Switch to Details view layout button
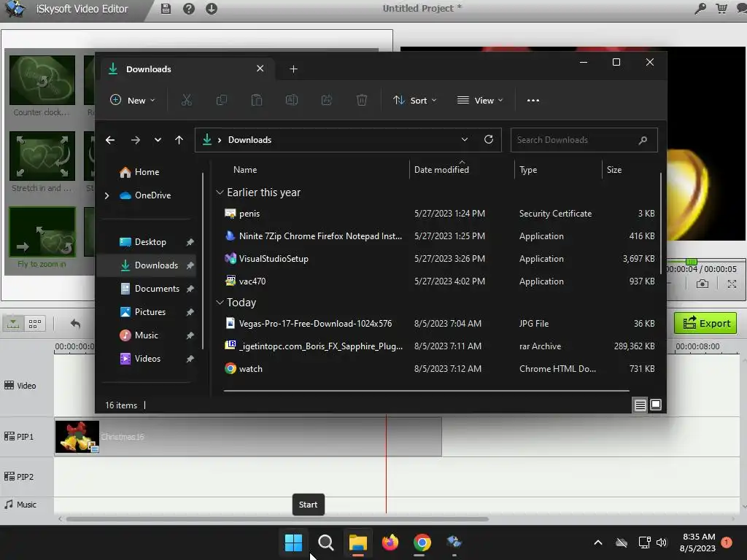This screenshot has width=747, height=560. (640, 405)
